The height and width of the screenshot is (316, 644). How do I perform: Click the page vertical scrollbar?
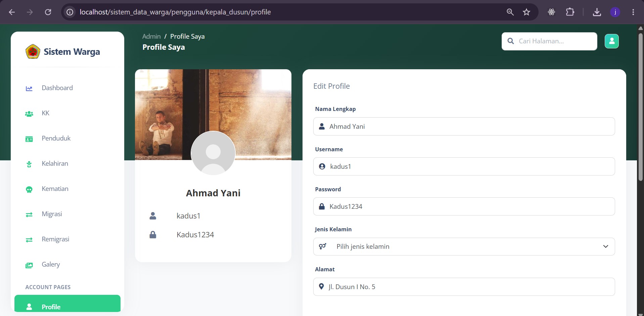tap(640, 107)
